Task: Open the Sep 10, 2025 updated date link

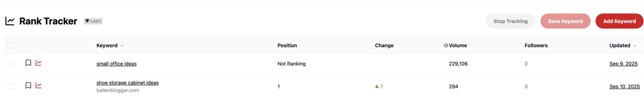Action: point(624,86)
